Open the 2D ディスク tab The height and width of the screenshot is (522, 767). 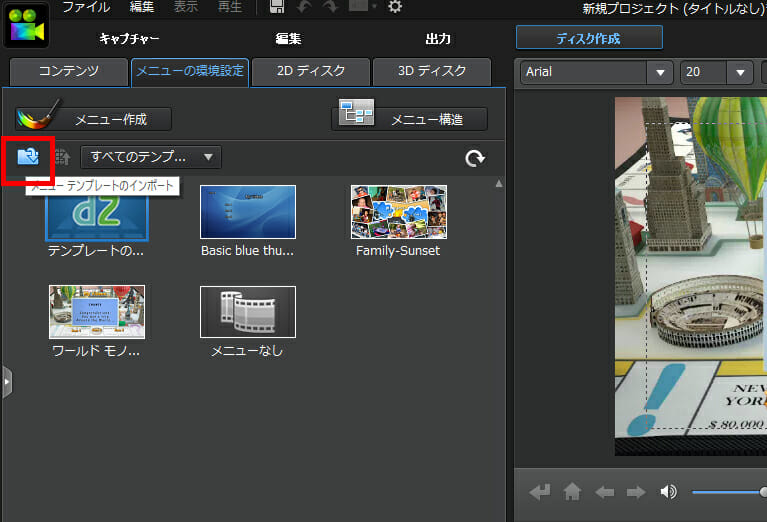tap(311, 71)
